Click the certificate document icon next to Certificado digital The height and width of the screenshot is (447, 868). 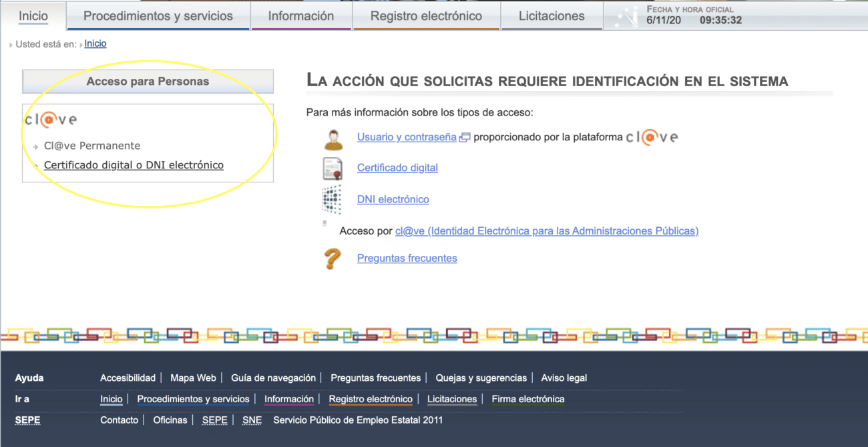(x=332, y=168)
